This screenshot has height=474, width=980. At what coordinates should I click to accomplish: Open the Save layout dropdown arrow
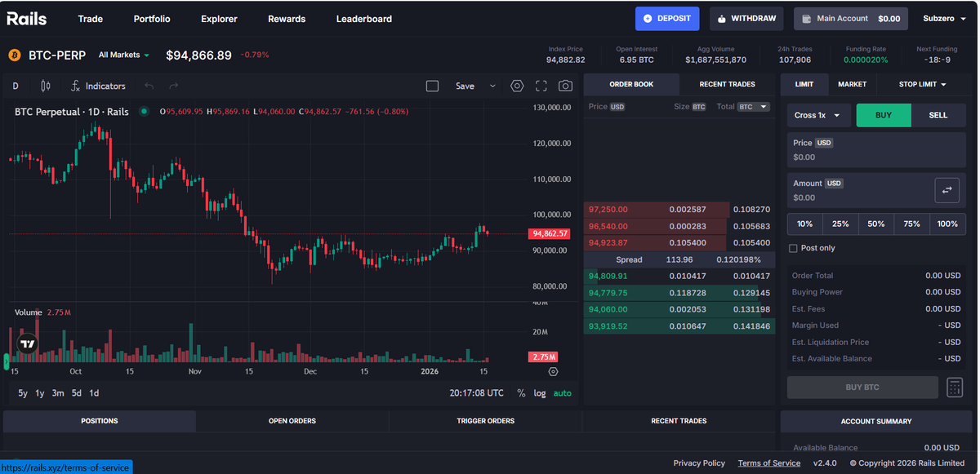492,86
